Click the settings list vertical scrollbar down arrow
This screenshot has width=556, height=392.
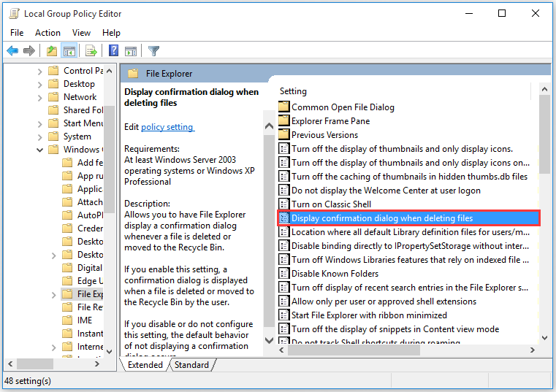pyautogui.click(x=544, y=338)
